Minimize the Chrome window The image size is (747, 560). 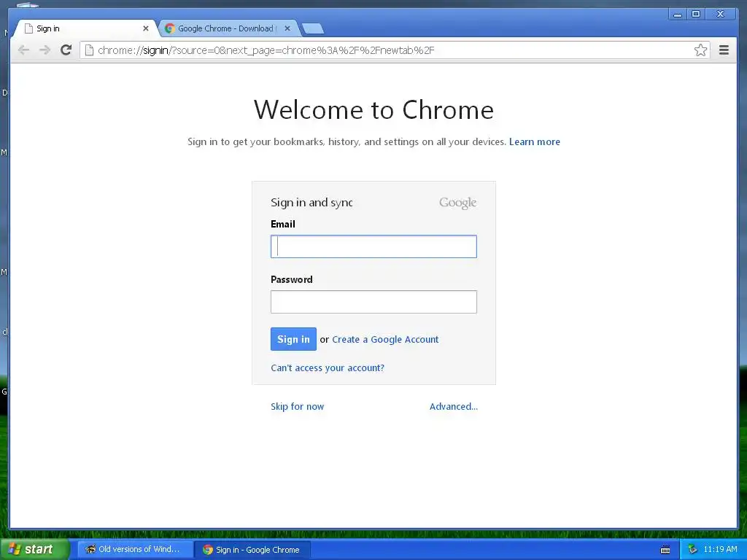[678, 15]
